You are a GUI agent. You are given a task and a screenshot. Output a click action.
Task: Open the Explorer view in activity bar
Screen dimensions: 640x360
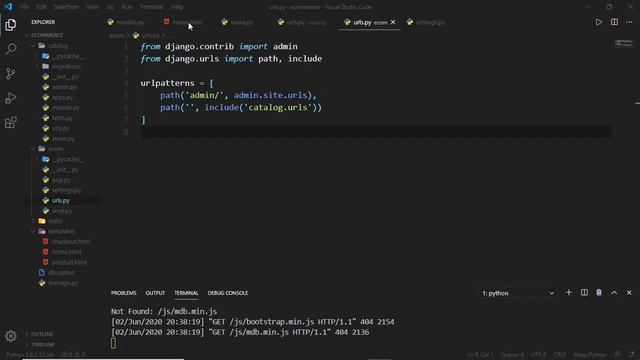click(x=11, y=25)
